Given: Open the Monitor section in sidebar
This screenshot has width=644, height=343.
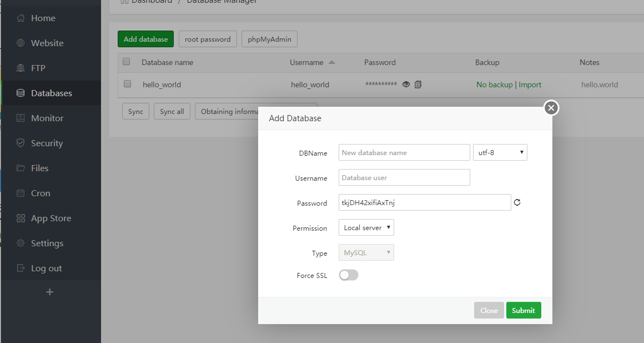Looking at the screenshot, I should coord(47,118).
